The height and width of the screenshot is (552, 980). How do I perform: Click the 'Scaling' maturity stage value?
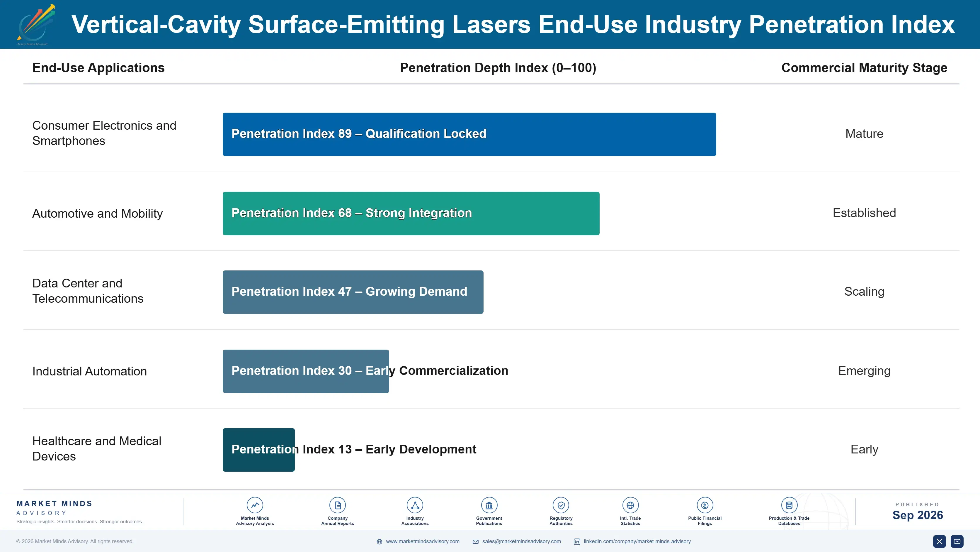(x=864, y=292)
